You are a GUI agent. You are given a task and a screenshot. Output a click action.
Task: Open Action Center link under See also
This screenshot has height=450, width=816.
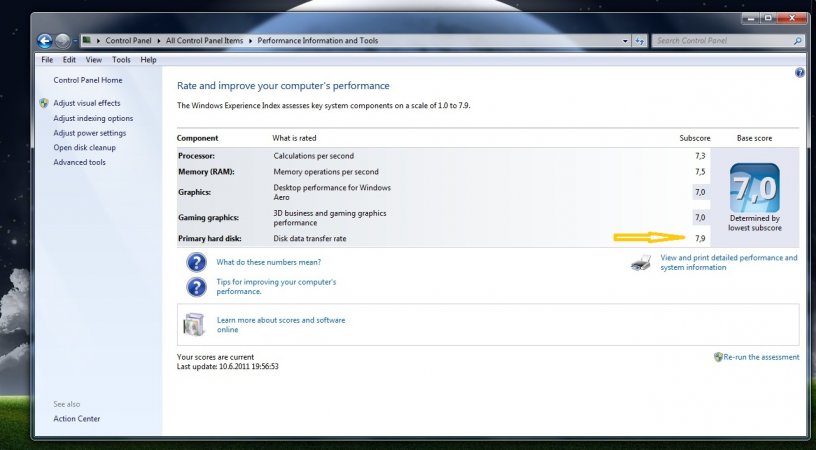coord(76,418)
